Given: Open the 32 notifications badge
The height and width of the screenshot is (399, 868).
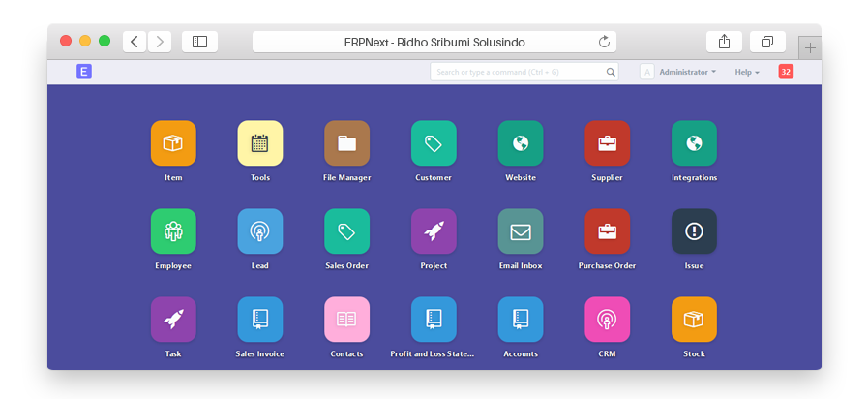Looking at the screenshot, I should 786,72.
